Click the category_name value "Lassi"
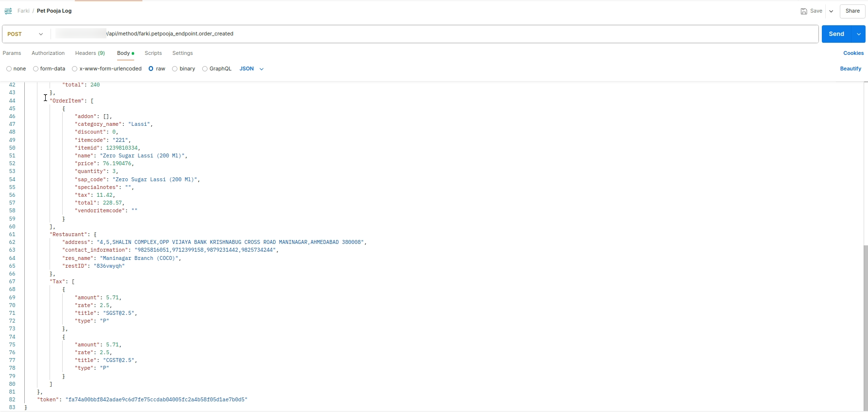The image size is (868, 412). click(x=139, y=124)
